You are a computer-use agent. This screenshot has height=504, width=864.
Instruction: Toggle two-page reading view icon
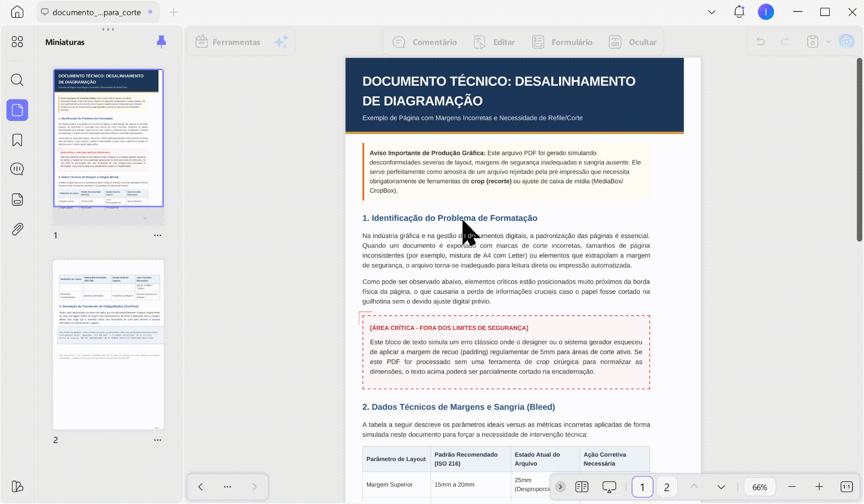pos(582,487)
